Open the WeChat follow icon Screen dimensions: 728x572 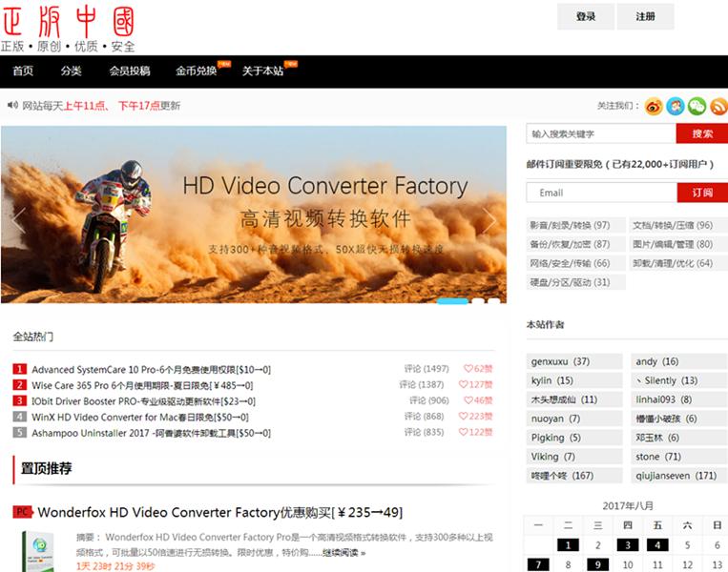click(697, 106)
